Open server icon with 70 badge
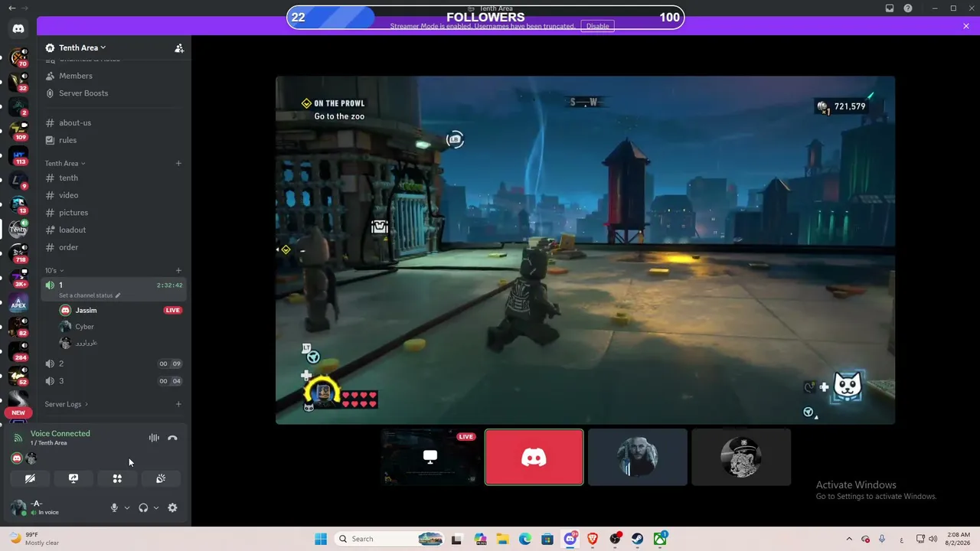This screenshot has height=551, width=980. pos(18,57)
